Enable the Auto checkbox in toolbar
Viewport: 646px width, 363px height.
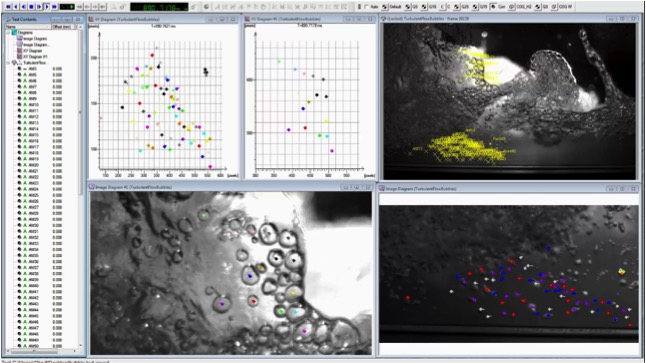click(x=366, y=7)
